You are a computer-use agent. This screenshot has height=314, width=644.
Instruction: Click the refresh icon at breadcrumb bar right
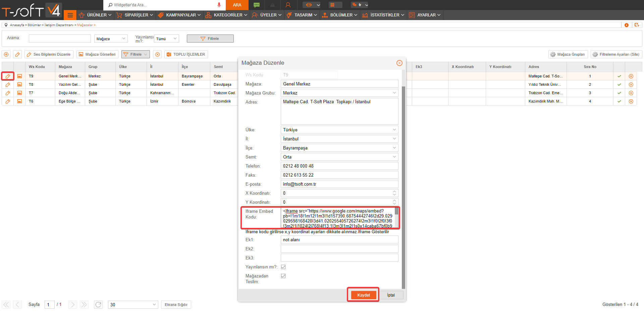coord(636,25)
